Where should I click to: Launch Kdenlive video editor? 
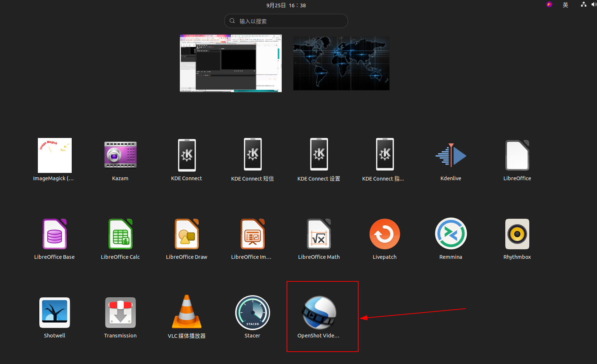[451, 155]
